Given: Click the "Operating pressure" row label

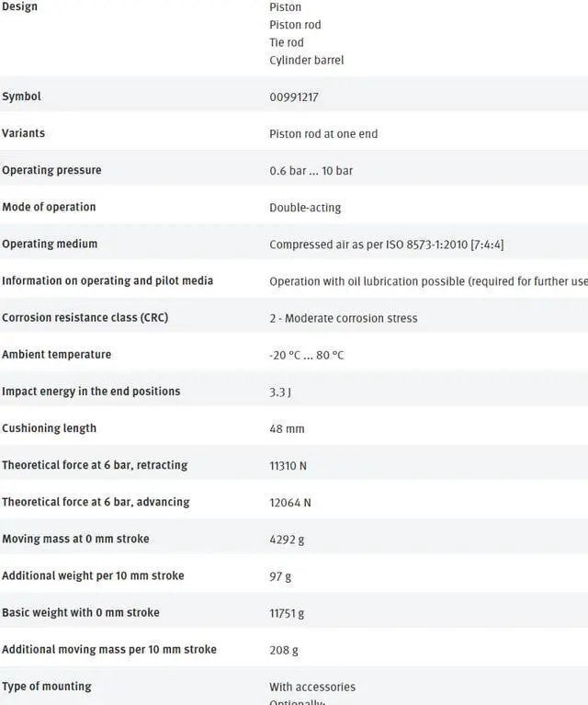Looking at the screenshot, I should tap(51, 170).
